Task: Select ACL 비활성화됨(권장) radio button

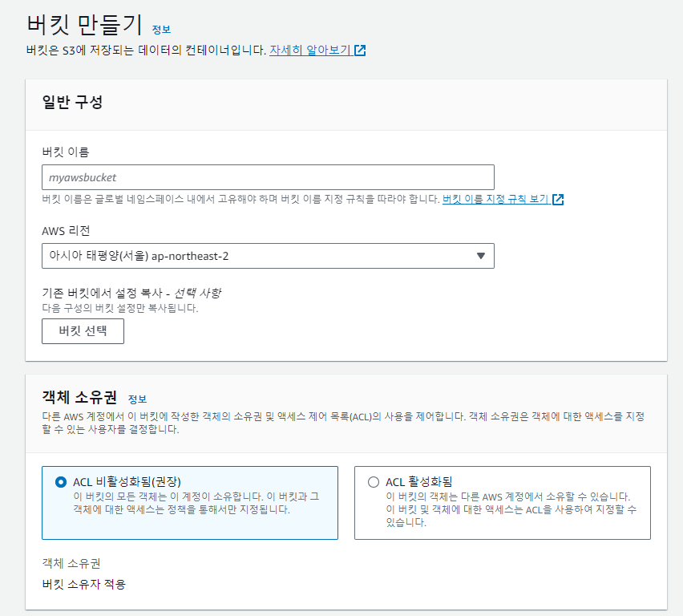Action: tap(61, 482)
